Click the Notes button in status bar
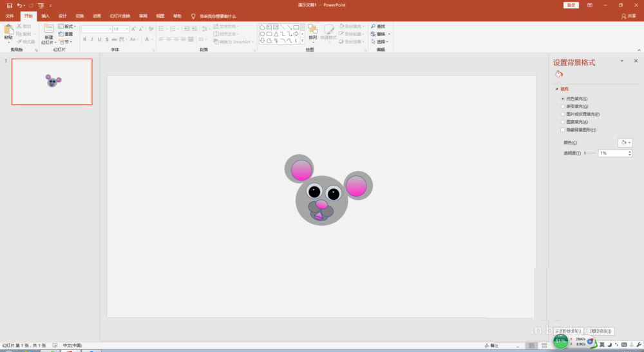644x352 pixels. 492,346
